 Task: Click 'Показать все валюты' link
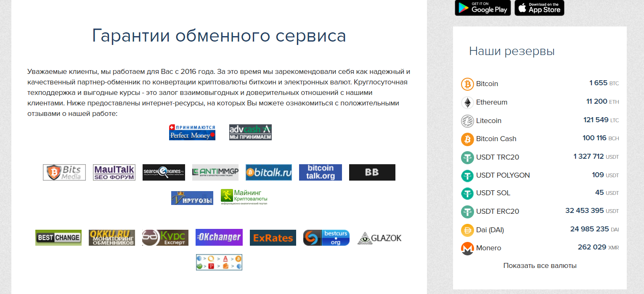click(x=540, y=266)
